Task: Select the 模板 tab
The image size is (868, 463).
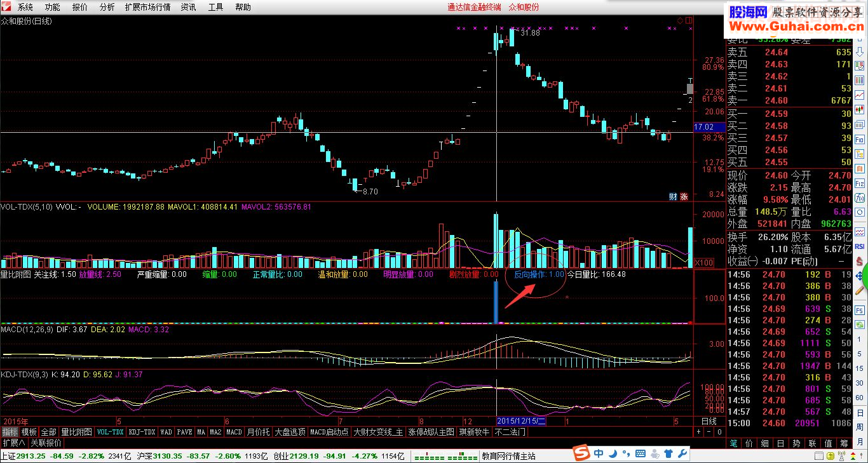Action: coord(29,432)
